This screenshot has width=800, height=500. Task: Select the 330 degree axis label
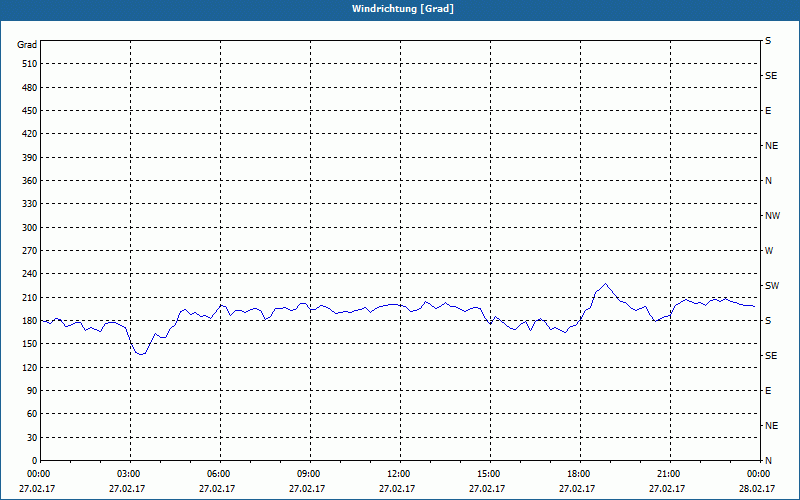(x=30, y=204)
